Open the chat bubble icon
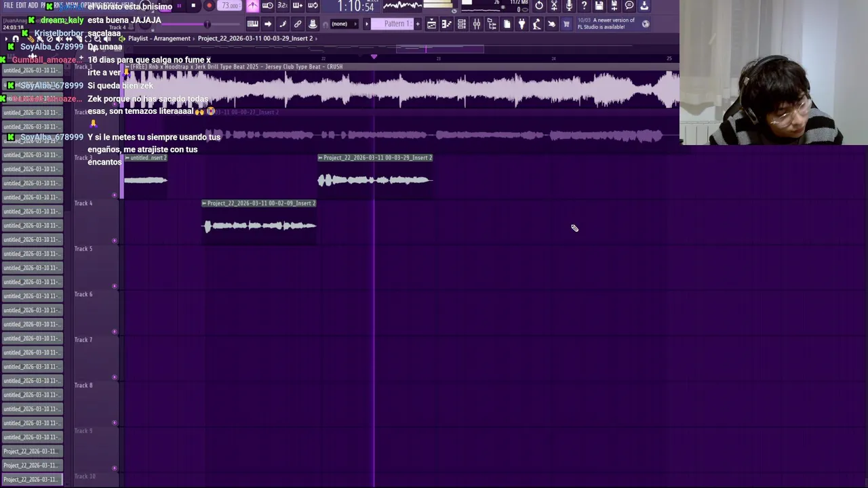This screenshot has height=488, width=868. pos(629,6)
